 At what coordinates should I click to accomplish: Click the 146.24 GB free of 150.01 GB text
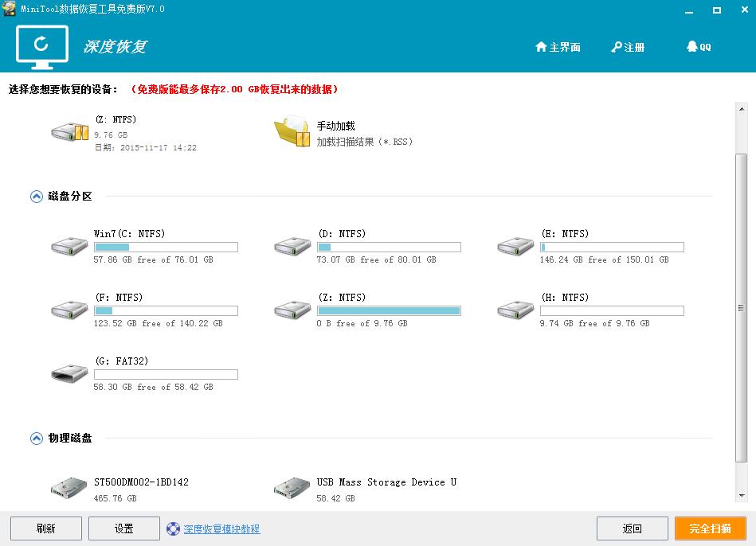[604, 259]
